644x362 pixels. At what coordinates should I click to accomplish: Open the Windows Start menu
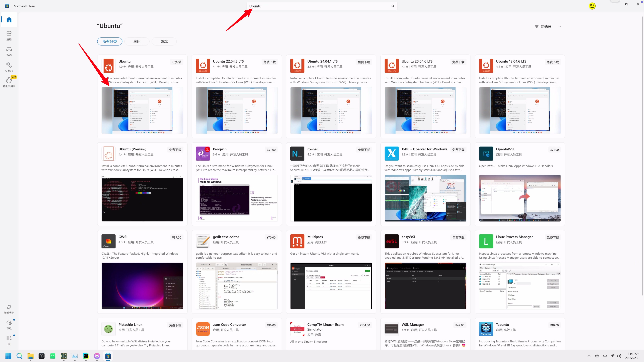tap(8, 356)
